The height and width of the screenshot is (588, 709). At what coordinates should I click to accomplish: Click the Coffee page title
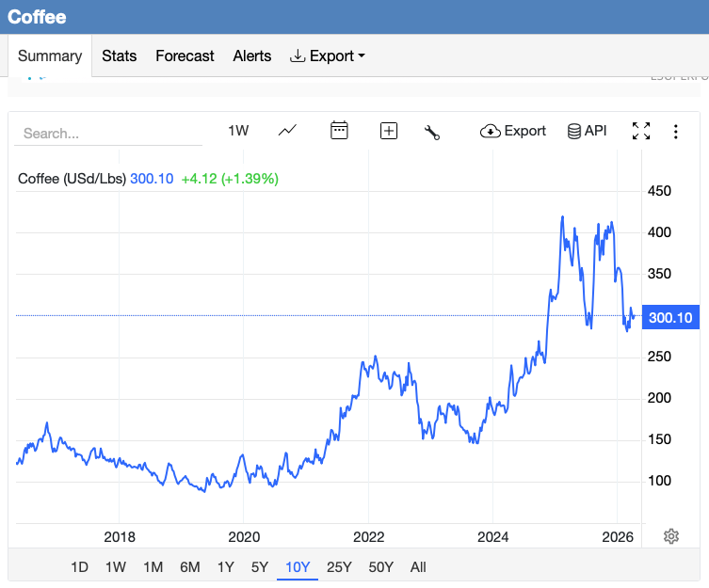(x=37, y=17)
